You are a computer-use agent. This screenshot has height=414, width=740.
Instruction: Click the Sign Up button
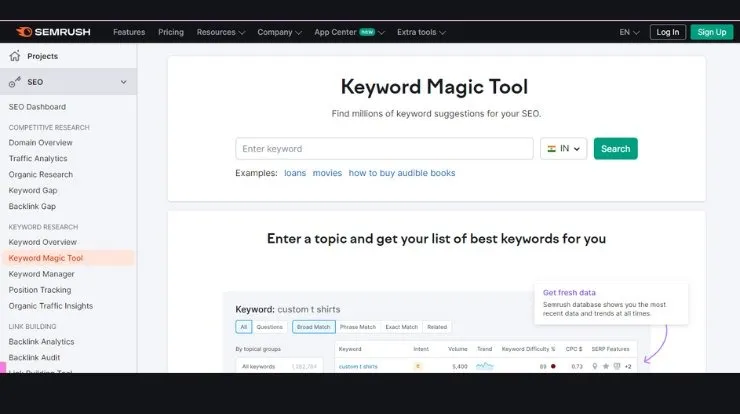[x=712, y=32]
